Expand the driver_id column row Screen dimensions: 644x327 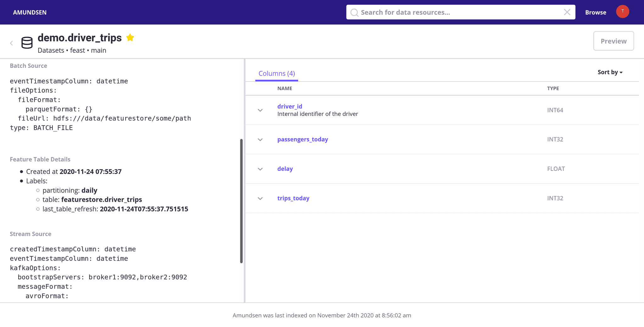260,110
